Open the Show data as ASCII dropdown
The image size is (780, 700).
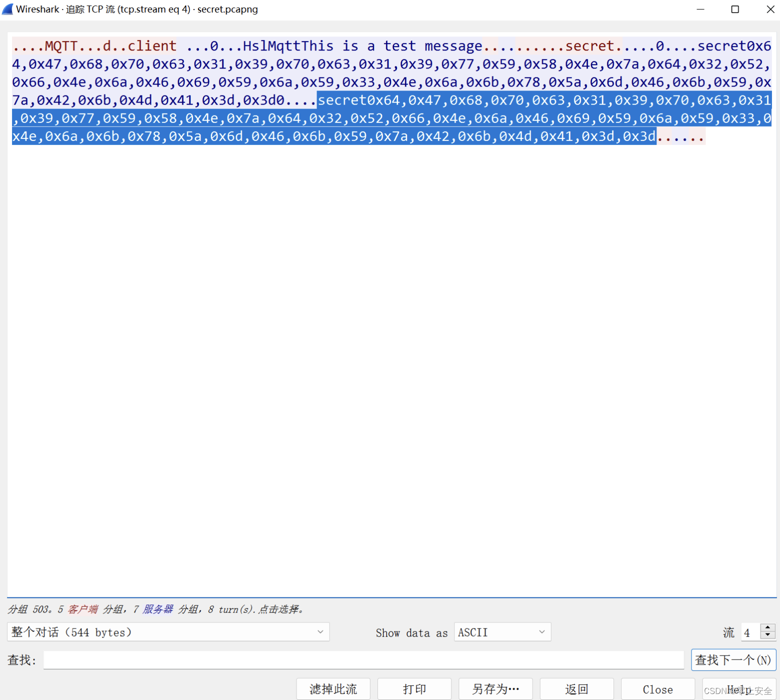tap(502, 632)
